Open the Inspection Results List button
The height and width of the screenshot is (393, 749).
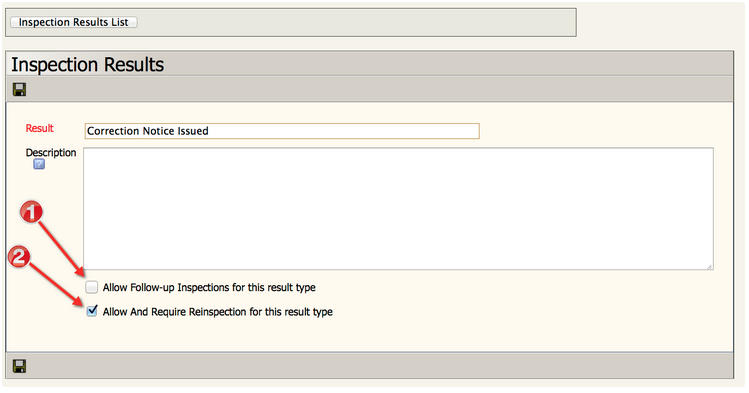click(x=74, y=22)
